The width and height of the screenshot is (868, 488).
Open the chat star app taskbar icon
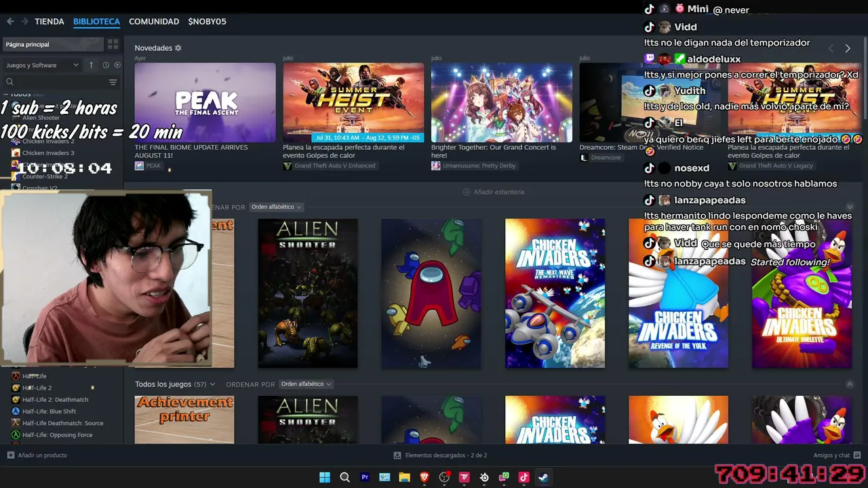point(504,477)
